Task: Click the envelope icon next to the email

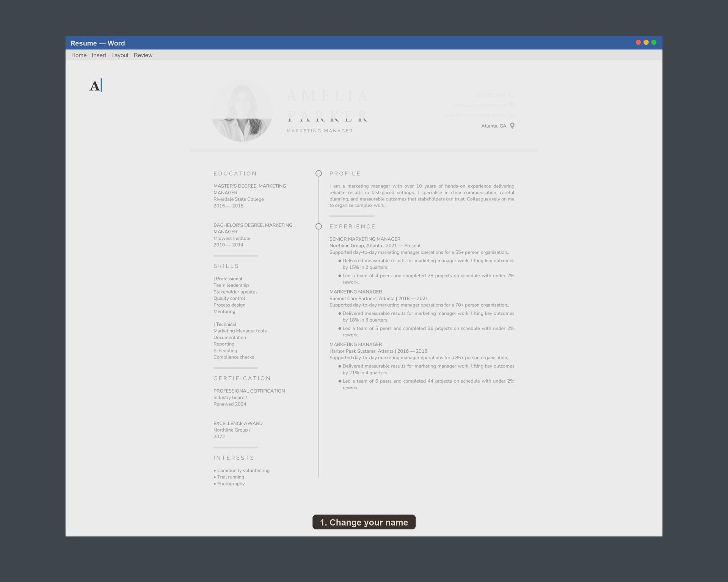Action: 511,105
